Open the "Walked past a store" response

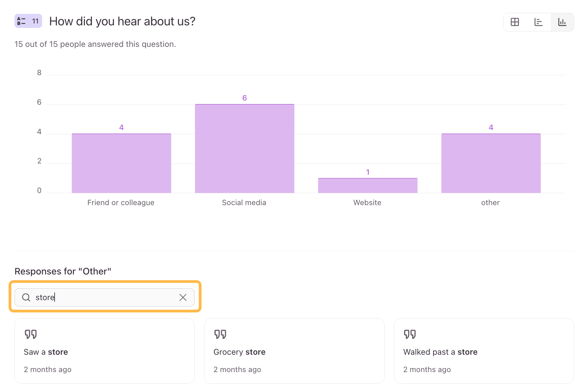point(484,360)
